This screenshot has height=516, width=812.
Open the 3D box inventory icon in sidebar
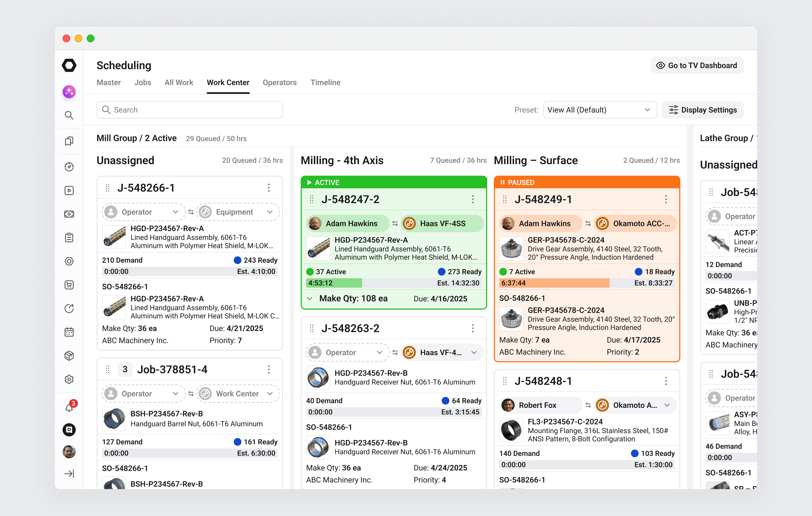point(69,356)
